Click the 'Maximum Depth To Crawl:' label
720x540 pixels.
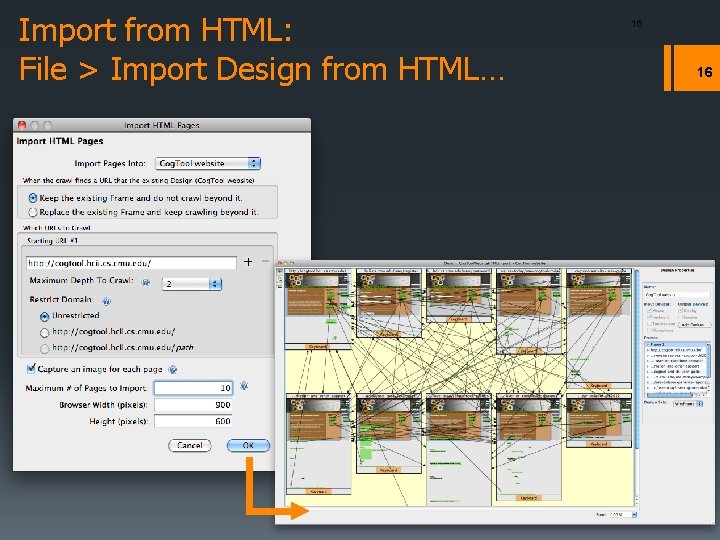click(x=82, y=281)
